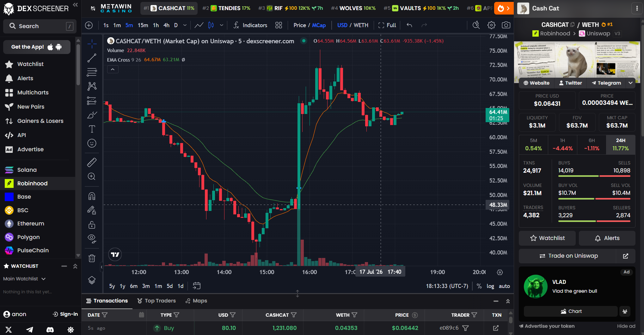Select the pattern drawing tool
Screen dimensions: 644x335
coord(92,86)
